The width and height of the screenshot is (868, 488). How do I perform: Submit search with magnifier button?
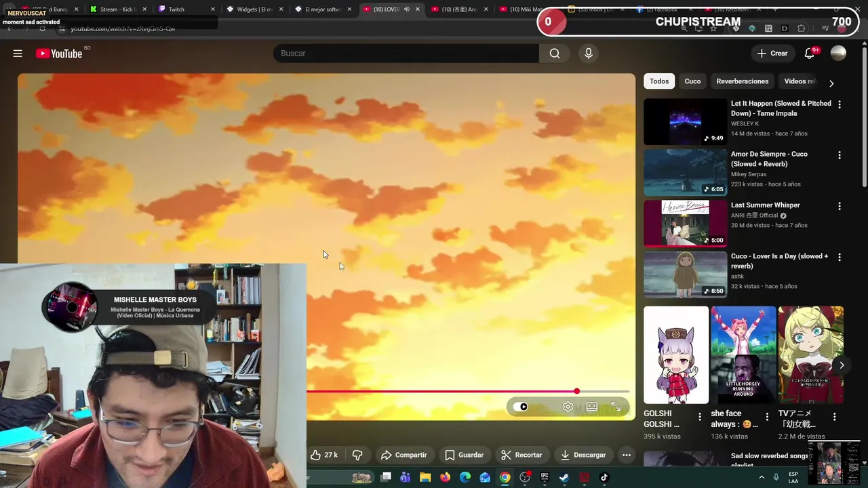point(555,54)
